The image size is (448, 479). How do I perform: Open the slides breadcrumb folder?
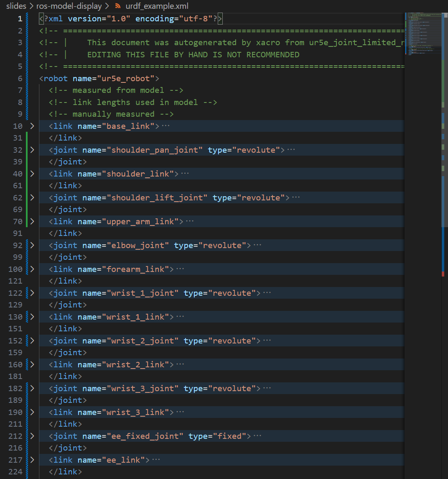pyautogui.click(x=16, y=6)
